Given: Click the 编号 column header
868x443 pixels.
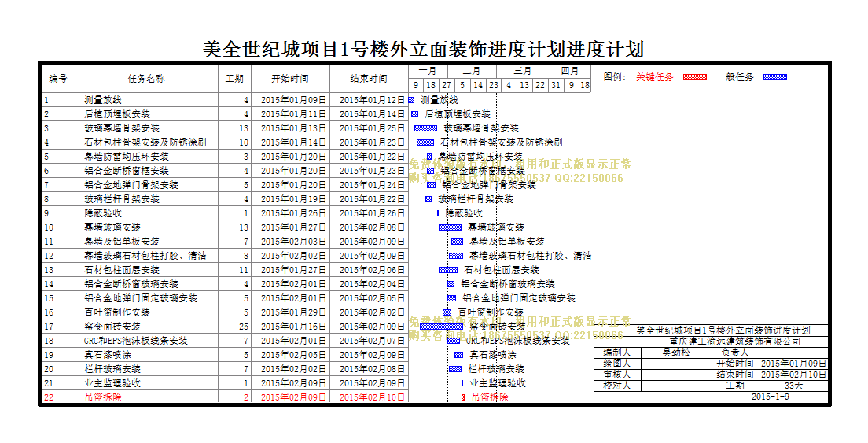Looking at the screenshot, I should click(x=57, y=79).
